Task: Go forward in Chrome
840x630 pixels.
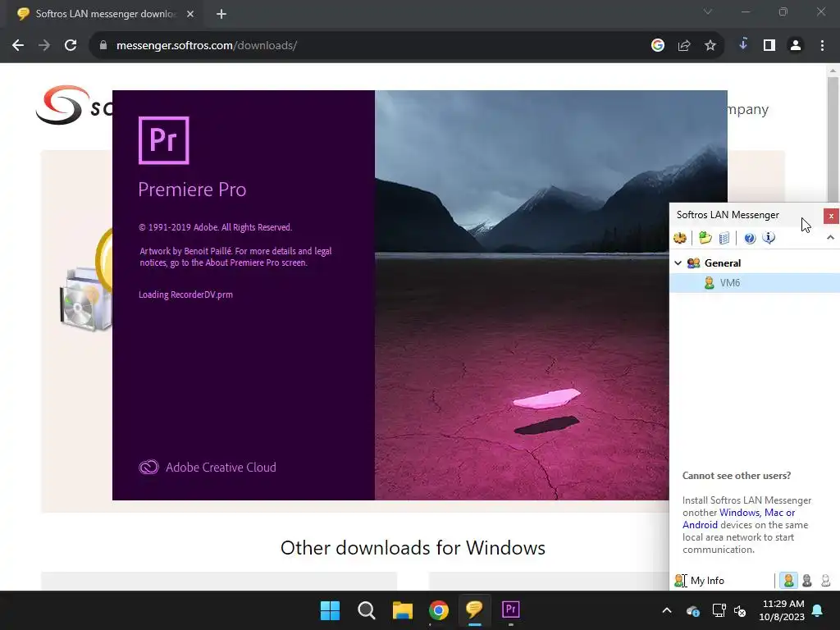Action: 44,46
